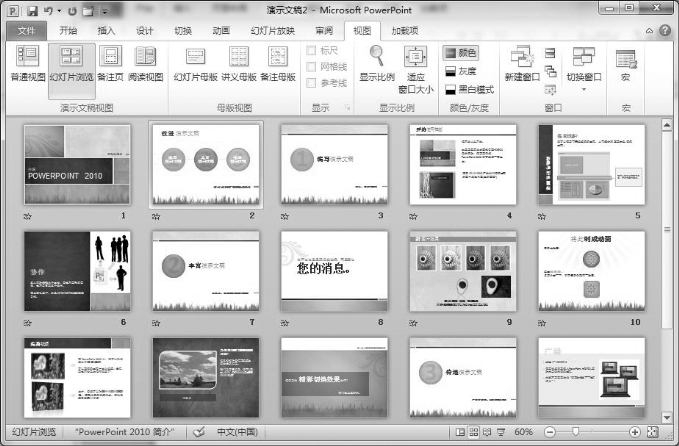The height and width of the screenshot is (446, 679).
Task: Click Redo icon in Quick Access Toolbar
Action: (x=72, y=11)
